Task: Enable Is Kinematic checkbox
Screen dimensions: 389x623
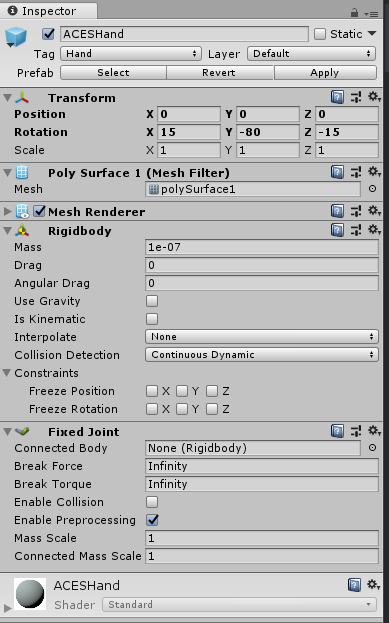Action: click(152, 319)
